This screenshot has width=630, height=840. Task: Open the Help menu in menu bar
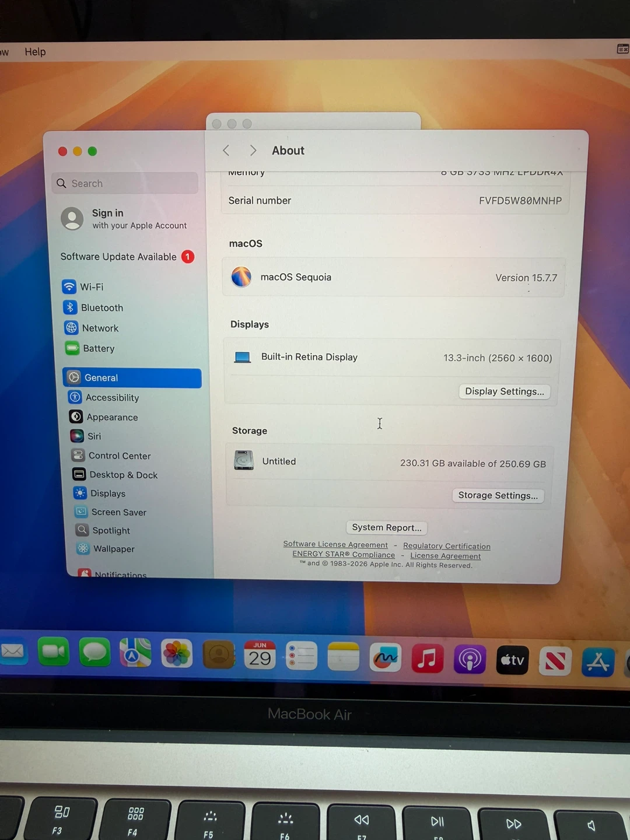(35, 51)
